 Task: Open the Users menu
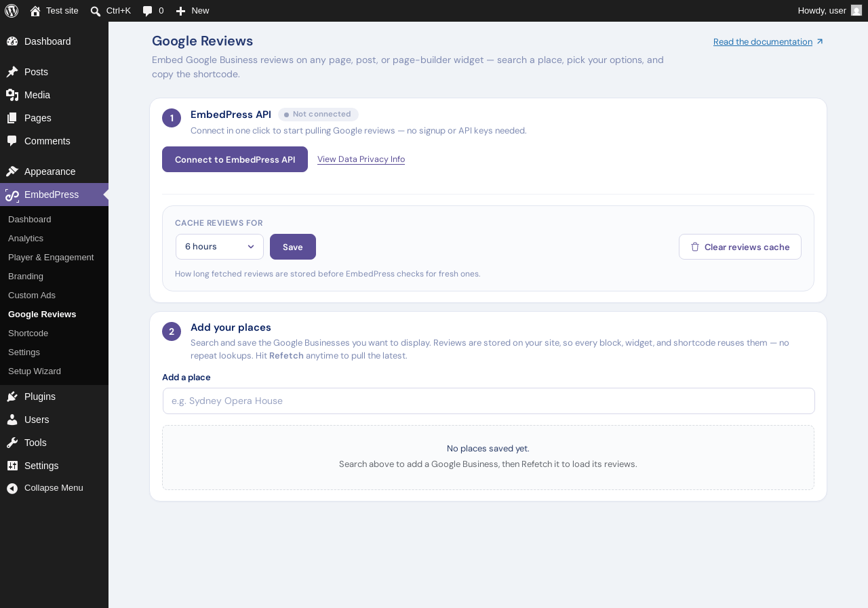pyautogui.click(x=54, y=420)
